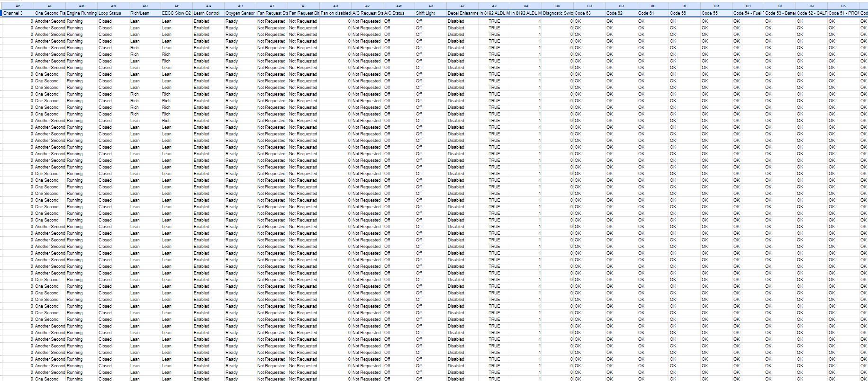
Task: Click the Code 61 header cell
Action: pos(653,13)
